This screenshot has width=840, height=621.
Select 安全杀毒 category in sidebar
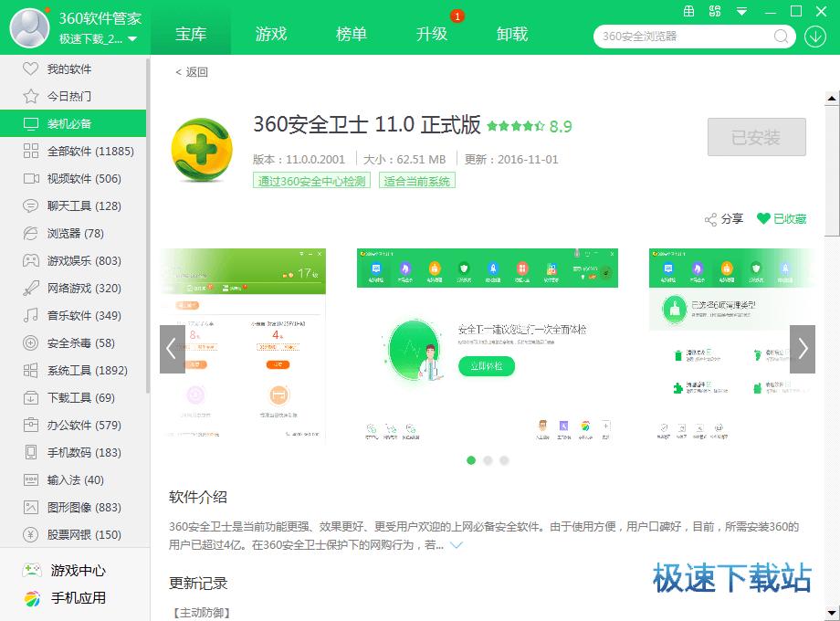point(80,343)
